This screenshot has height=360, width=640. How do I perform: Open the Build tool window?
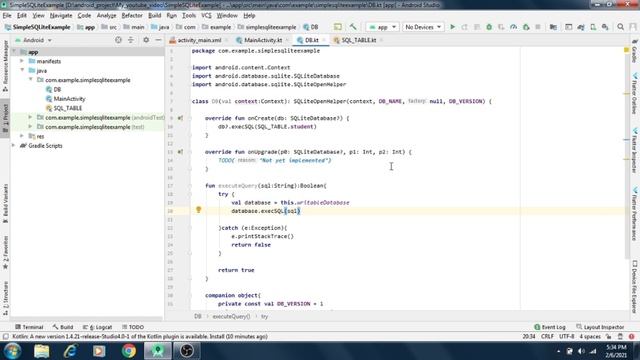point(62,327)
